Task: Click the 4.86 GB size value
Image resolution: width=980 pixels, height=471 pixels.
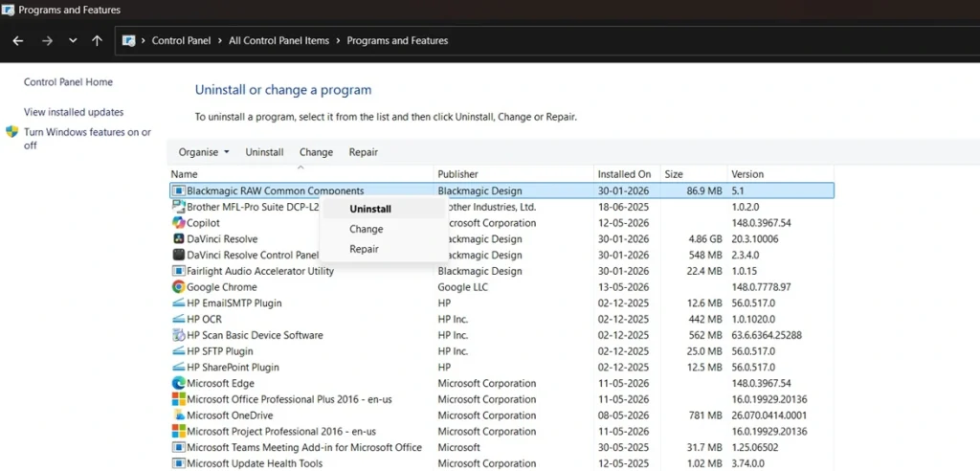Action: [x=704, y=239]
